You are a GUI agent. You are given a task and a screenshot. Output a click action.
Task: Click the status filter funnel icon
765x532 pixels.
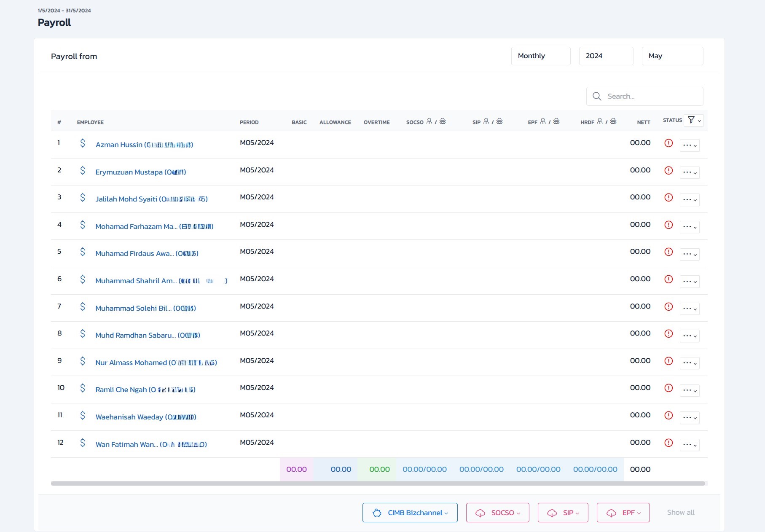[x=691, y=120]
